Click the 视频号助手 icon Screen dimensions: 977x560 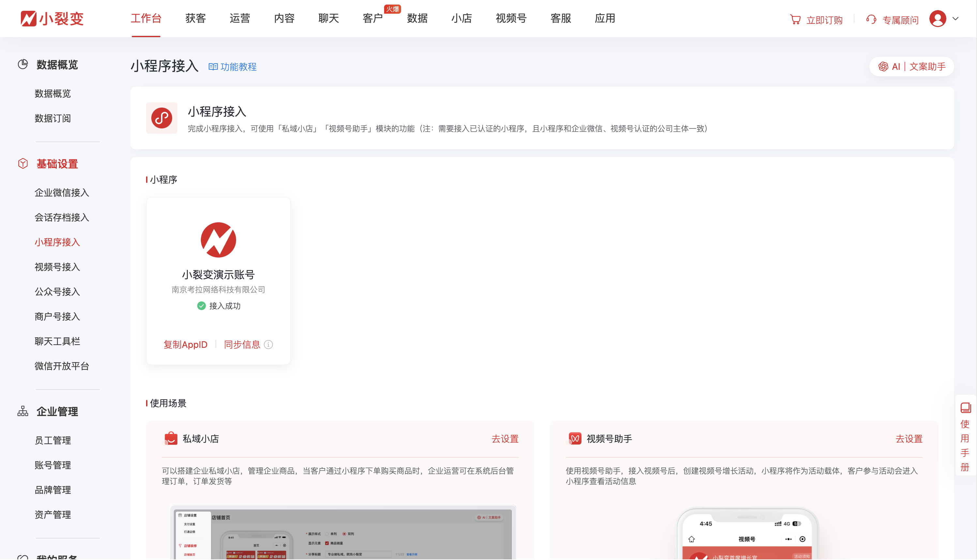coord(575,438)
